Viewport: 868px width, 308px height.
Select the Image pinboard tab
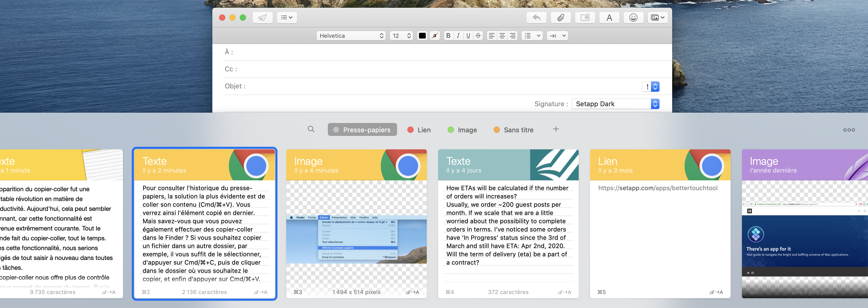(462, 129)
